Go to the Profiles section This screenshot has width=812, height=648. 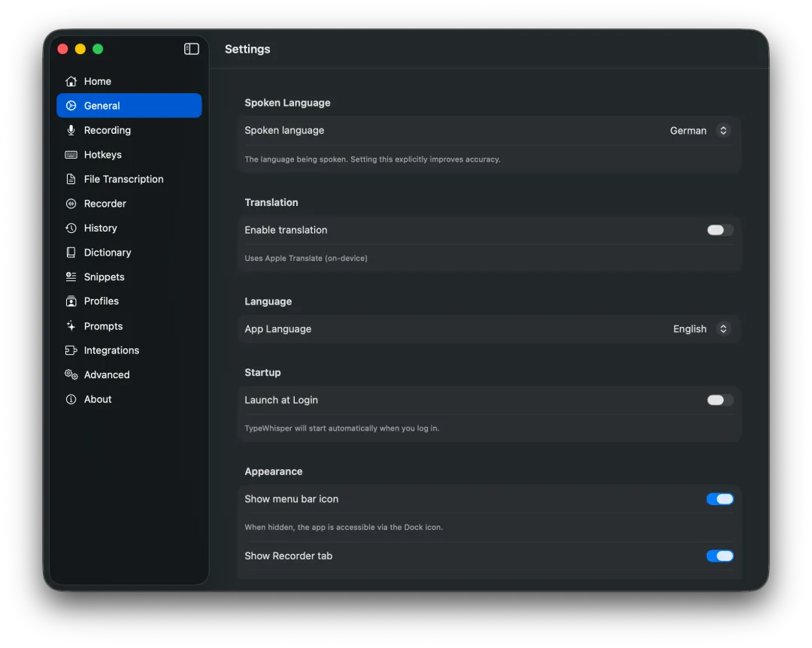pos(101,301)
